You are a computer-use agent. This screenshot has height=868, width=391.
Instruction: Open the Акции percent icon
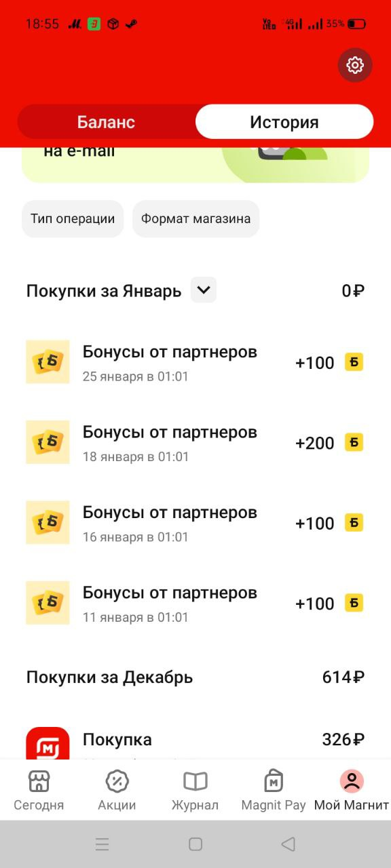[x=117, y=781]
